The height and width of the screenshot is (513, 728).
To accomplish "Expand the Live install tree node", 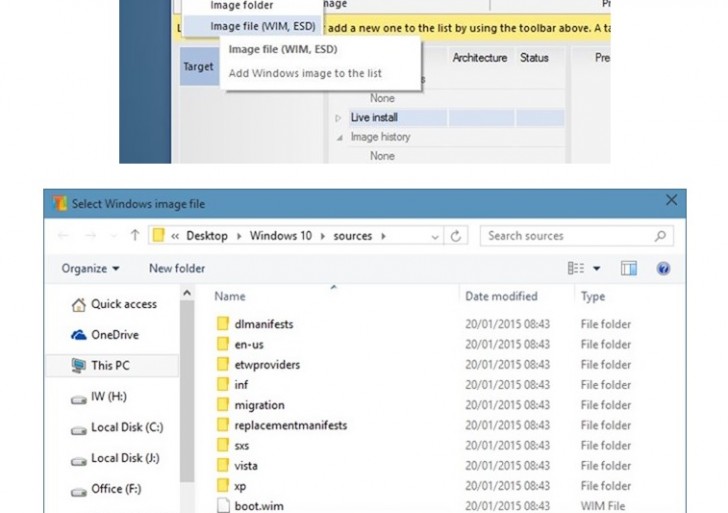I will click(339, 118).
